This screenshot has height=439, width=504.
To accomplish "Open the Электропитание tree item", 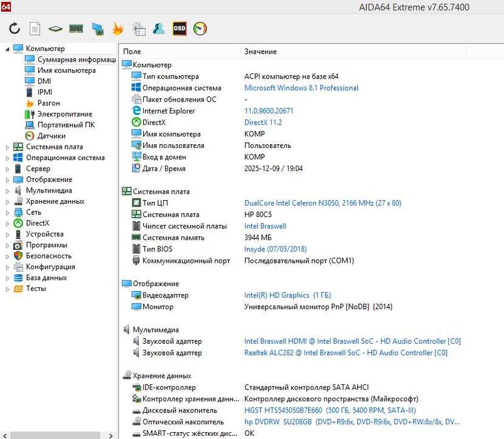I will [65, 114].
